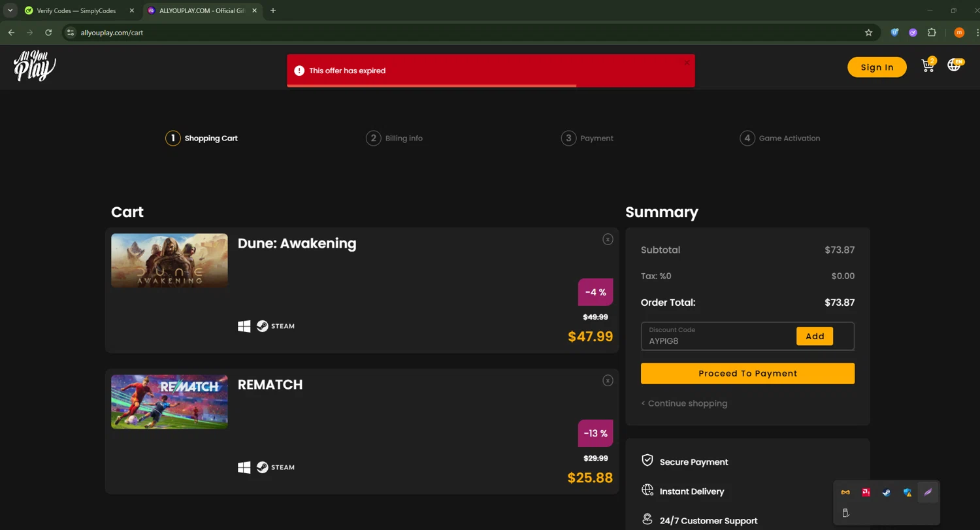The image size is (980, 530).
Task: Go back to the previous page
Action: (11, 33)
